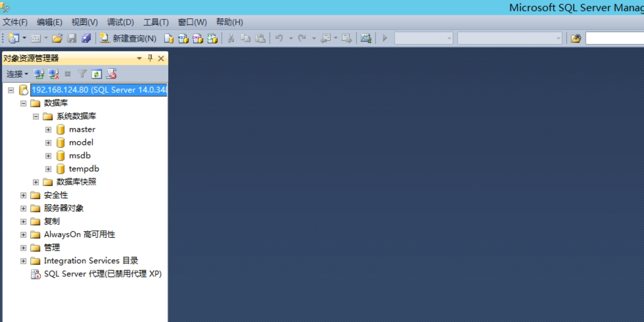Expand the 服务器对象 folder
The width and height of the screenshot is (644, 322).
tap(23, 208)
